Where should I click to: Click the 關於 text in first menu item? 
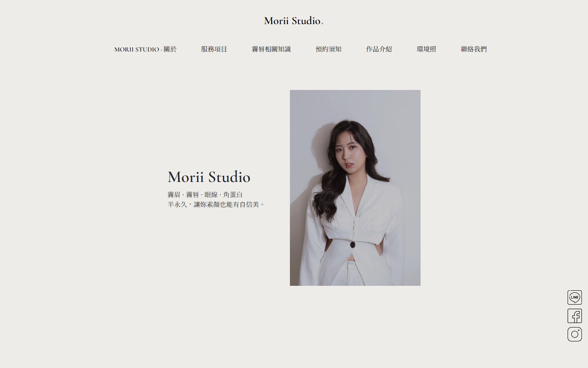tap(170, 49)
